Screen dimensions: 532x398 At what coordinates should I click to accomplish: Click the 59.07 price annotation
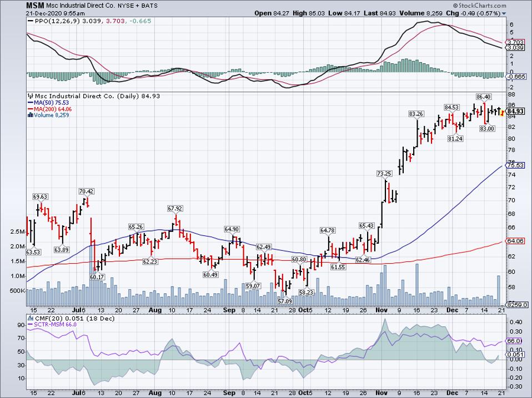click(253, 286)
